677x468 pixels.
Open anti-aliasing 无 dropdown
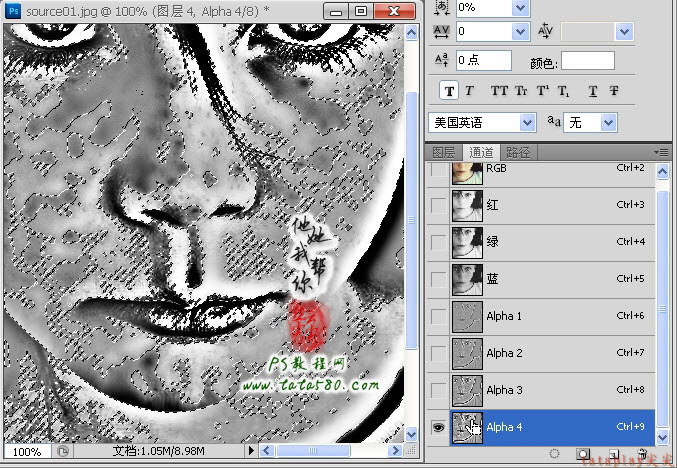tap(608, 123)
